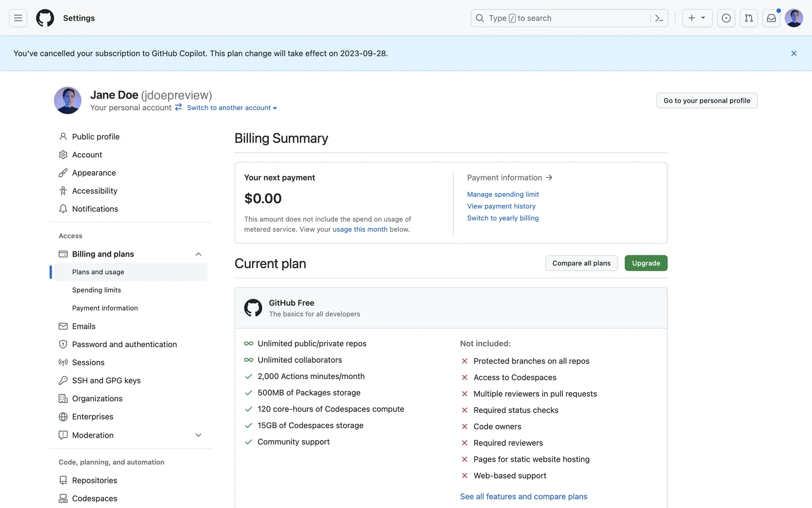Click the Public profile person icon
Image resolution: width=812 pixels, height=508 pixels.
click(x=63, y=137)
